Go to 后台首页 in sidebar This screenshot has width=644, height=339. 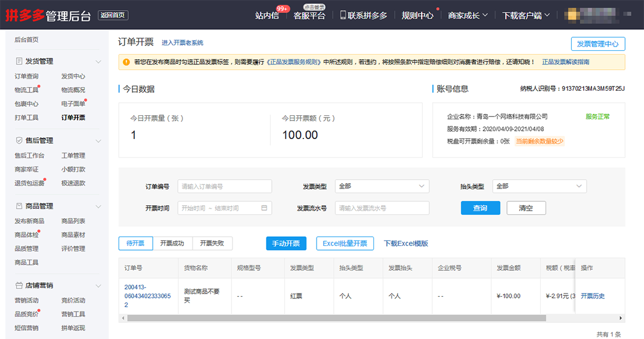tap(26, 40)
